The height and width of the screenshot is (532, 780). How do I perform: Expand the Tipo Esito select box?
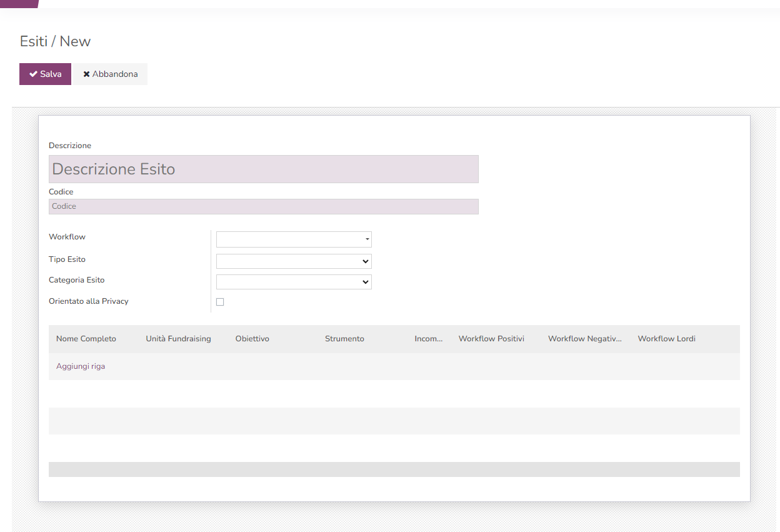point(294,261)
